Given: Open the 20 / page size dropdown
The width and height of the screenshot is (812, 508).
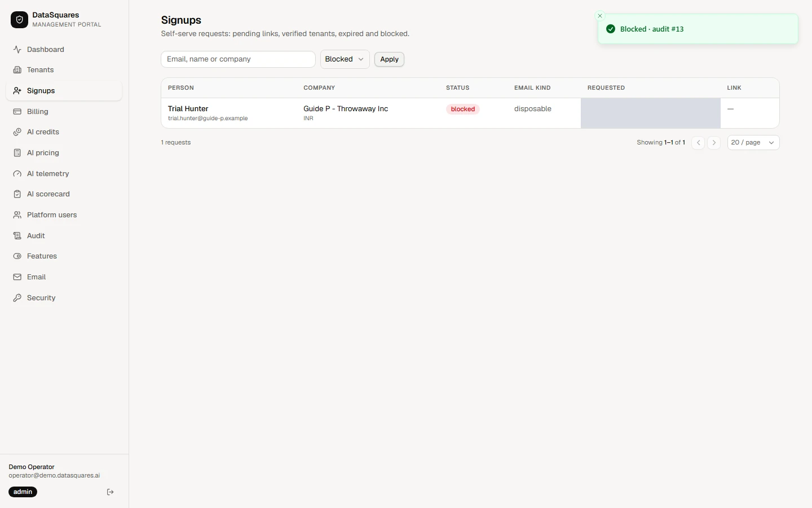Looking at the screenshot, I should click(753, 143).
